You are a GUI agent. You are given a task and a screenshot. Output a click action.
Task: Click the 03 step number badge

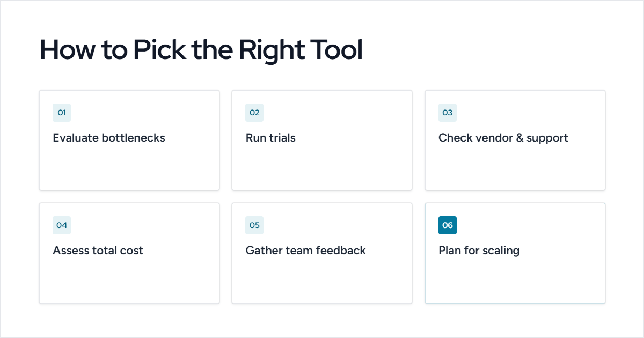click(x=448, y=113)
